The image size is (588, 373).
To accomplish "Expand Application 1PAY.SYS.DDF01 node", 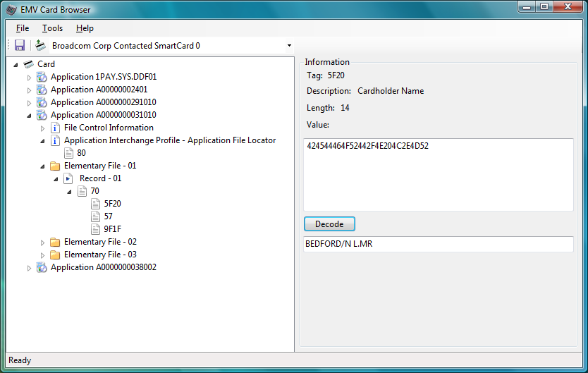I will coord(29,78).
